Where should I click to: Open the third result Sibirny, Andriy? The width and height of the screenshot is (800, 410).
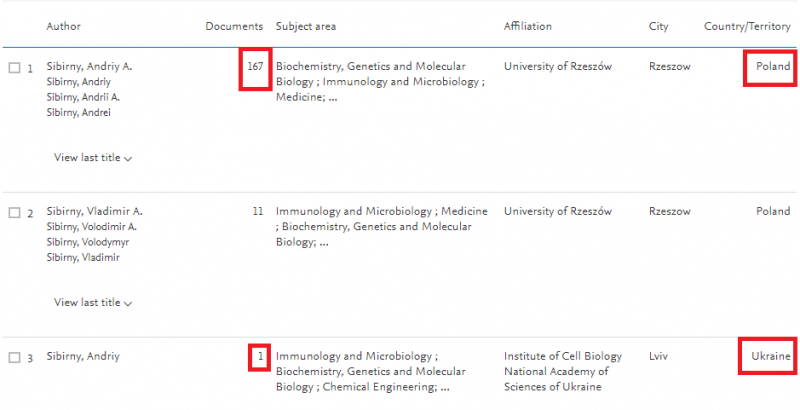83,356
